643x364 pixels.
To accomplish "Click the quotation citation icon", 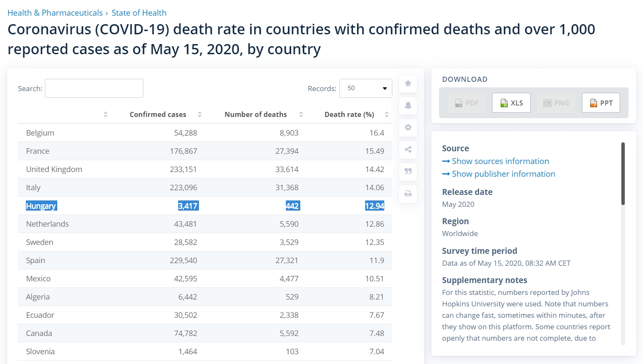I will click(x=408, y=172).
